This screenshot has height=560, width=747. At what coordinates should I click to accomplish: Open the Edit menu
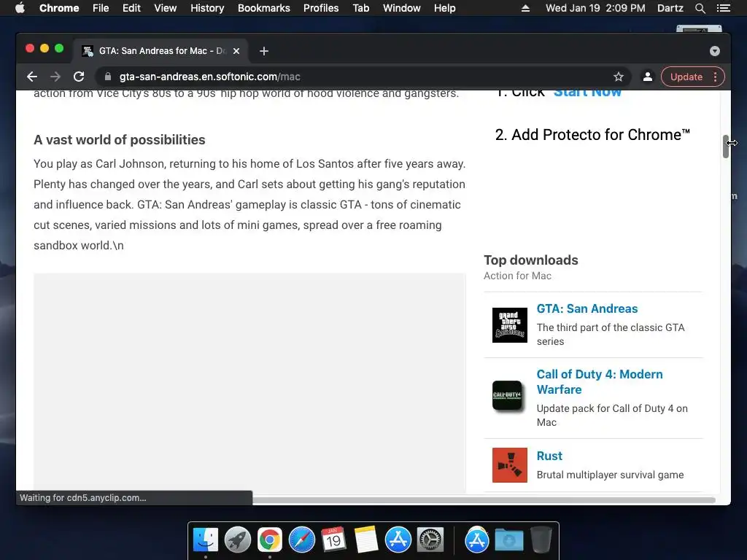(x=131, y=8)
